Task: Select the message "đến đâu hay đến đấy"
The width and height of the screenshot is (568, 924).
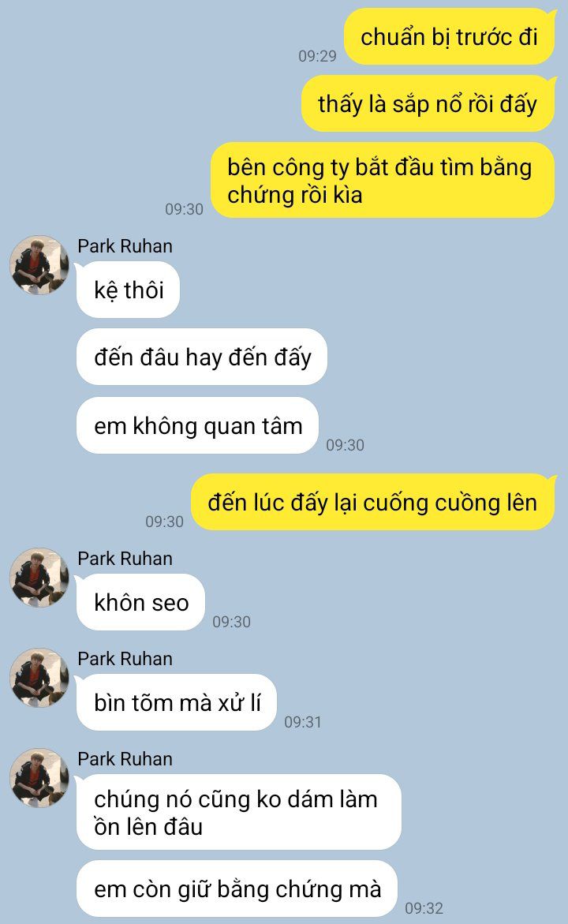Action: tap(201, 357)
